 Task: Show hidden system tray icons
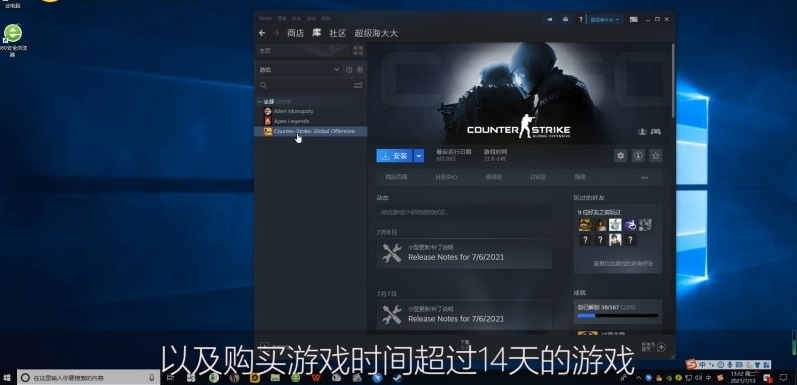coord(638,378)
